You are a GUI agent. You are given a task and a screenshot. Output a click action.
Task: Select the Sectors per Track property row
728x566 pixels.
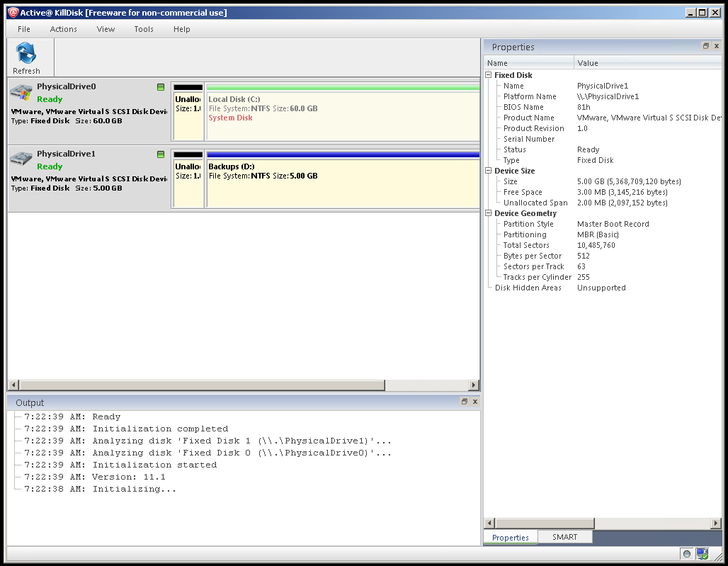tap(603, 267)
